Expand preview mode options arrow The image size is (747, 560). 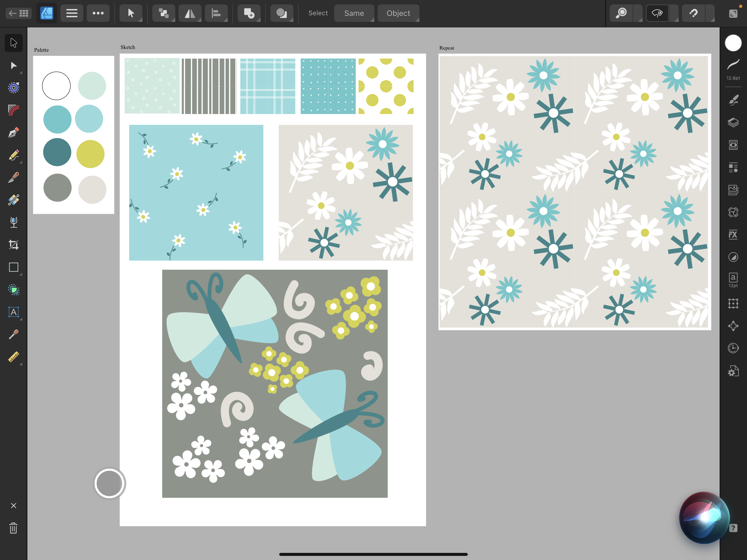point(674,13)
